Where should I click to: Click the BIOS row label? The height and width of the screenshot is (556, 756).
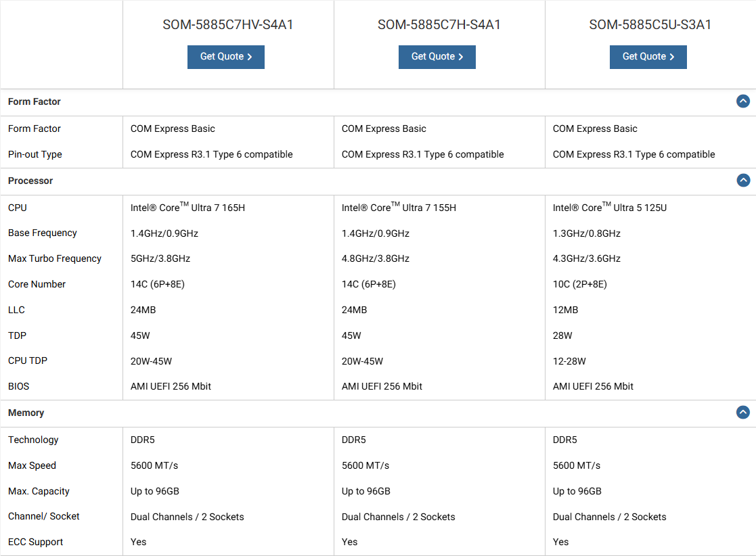pos(19,386)
